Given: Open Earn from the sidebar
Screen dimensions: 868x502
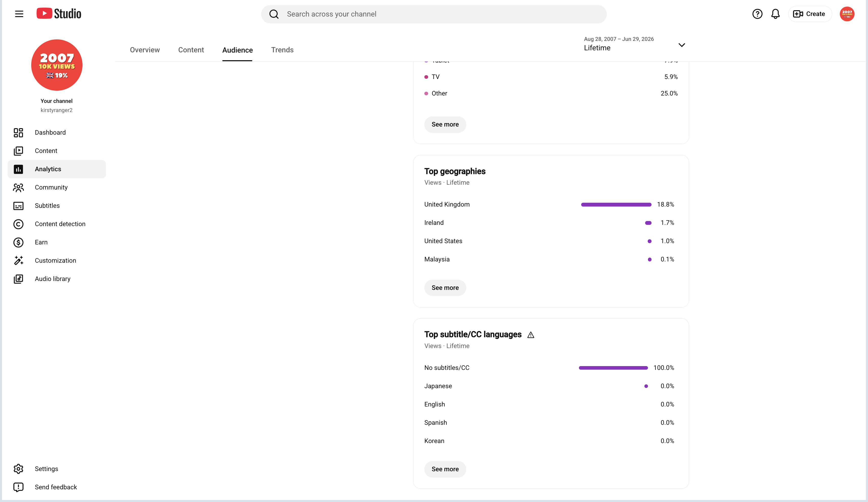Looking at the screenshot, I should pyautogui.click(x=57, y=242).
